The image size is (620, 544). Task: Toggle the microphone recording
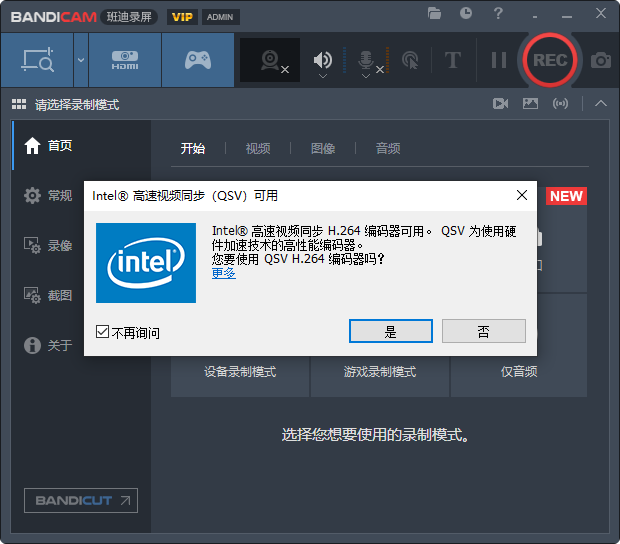366,60
